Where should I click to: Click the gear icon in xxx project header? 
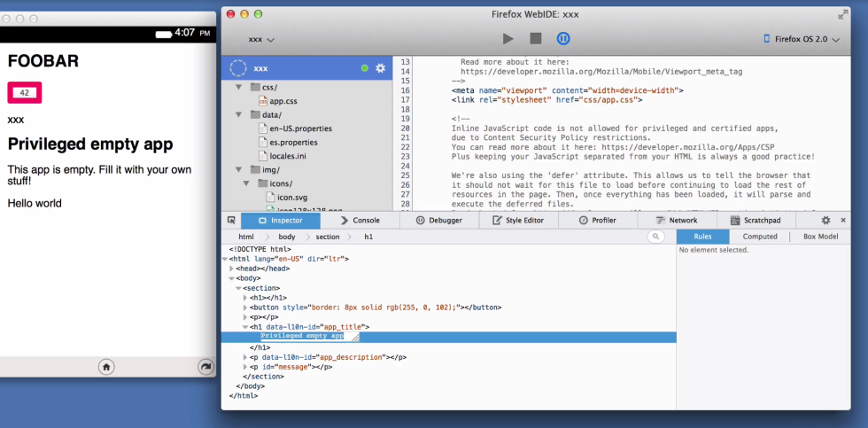(x=380, y=68)
